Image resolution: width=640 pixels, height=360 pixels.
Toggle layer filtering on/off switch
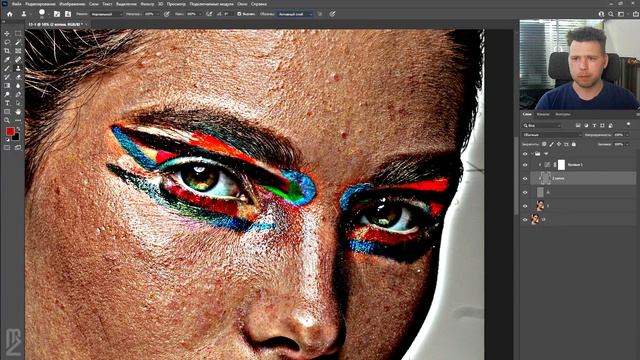click(629, 124)
